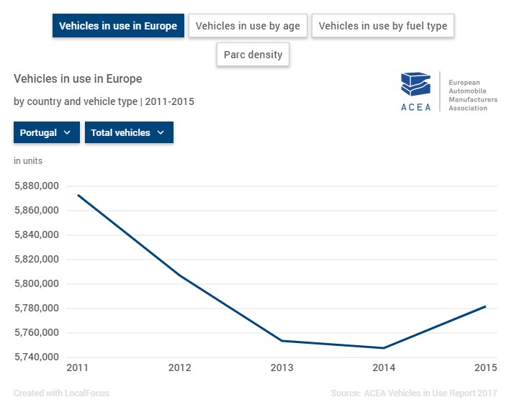Viewport: 514px width, 420px height.
Task: Follow the Created with LocalFocus link
Action: point(61,393)
